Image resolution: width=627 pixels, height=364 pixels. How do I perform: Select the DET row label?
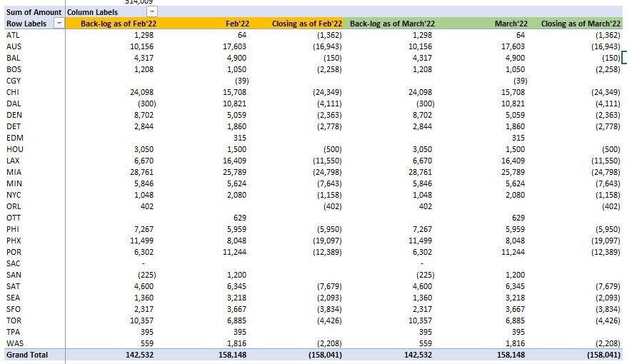click(13, 126)
